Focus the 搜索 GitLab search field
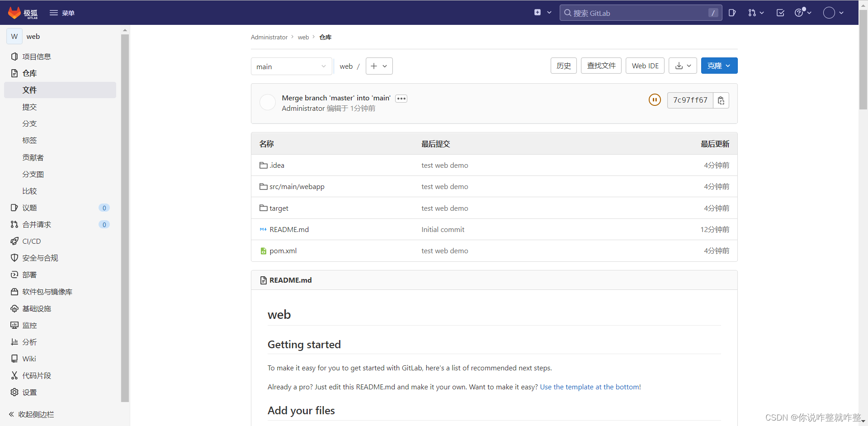 [640, 13]
